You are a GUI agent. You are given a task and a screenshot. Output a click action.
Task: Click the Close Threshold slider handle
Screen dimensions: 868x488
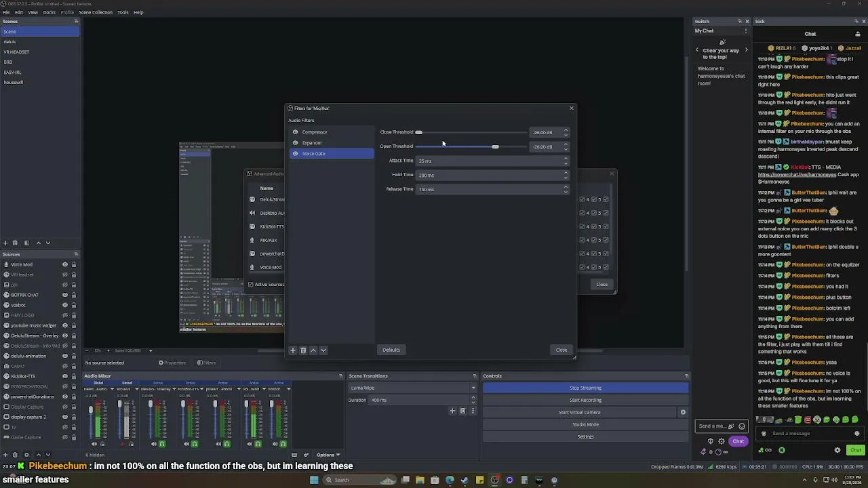point(418,132)
